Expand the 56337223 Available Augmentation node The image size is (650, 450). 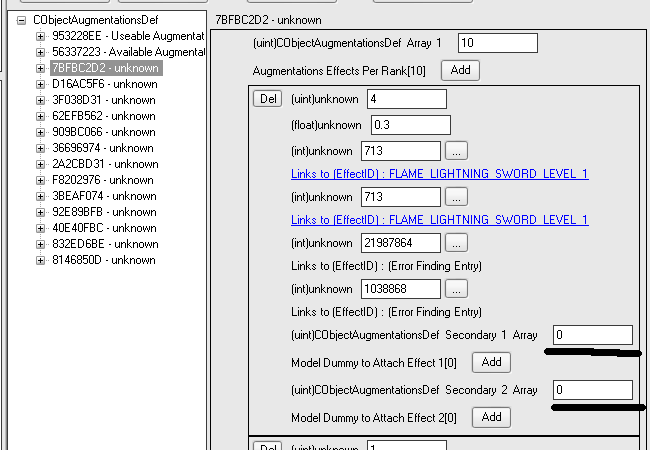40,52
